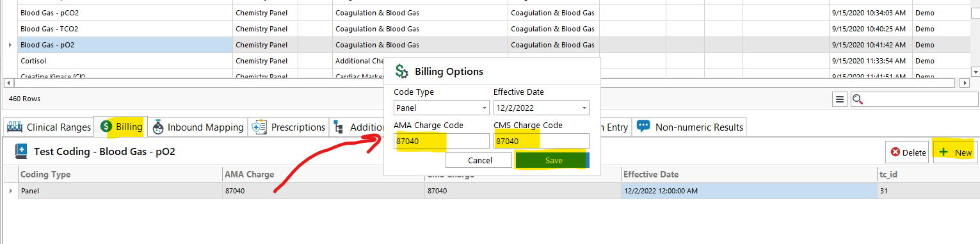Click the horizontal scrollbar of the test grid
The height and width of the screenshot is (244, 980).
click(x=486, y=83)
